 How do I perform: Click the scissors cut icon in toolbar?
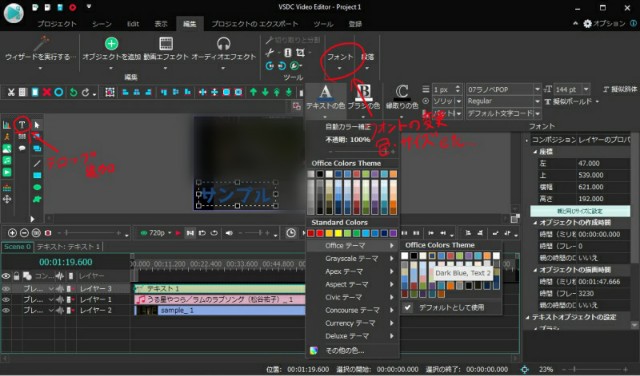[11, 92]
